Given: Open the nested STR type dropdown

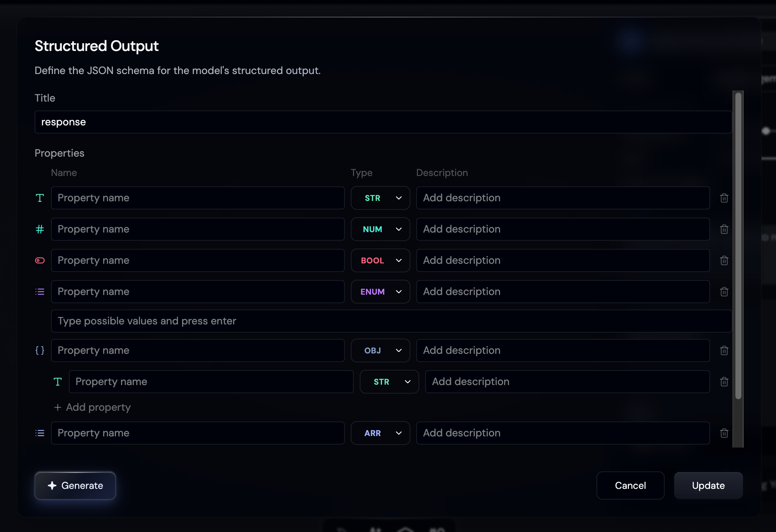Looking at the screenshot, I should [x=389, y=382].
